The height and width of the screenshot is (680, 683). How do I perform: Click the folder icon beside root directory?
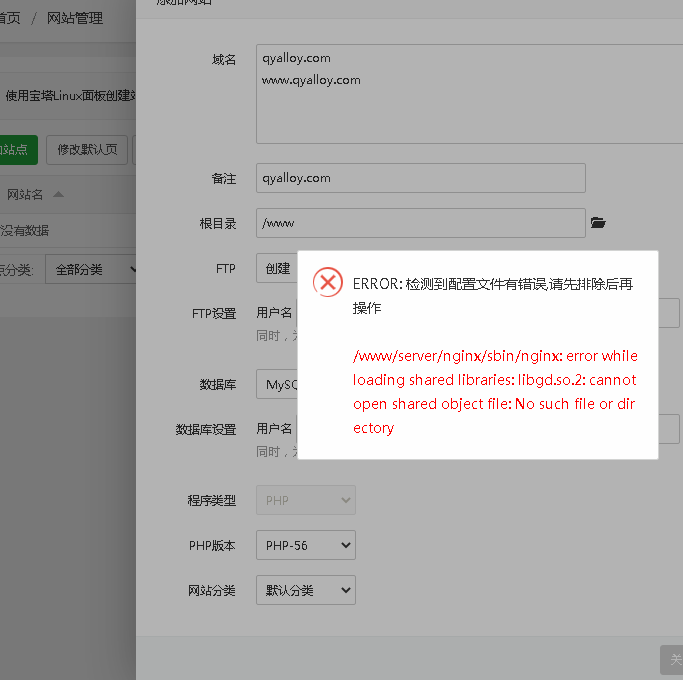(598, 223)
